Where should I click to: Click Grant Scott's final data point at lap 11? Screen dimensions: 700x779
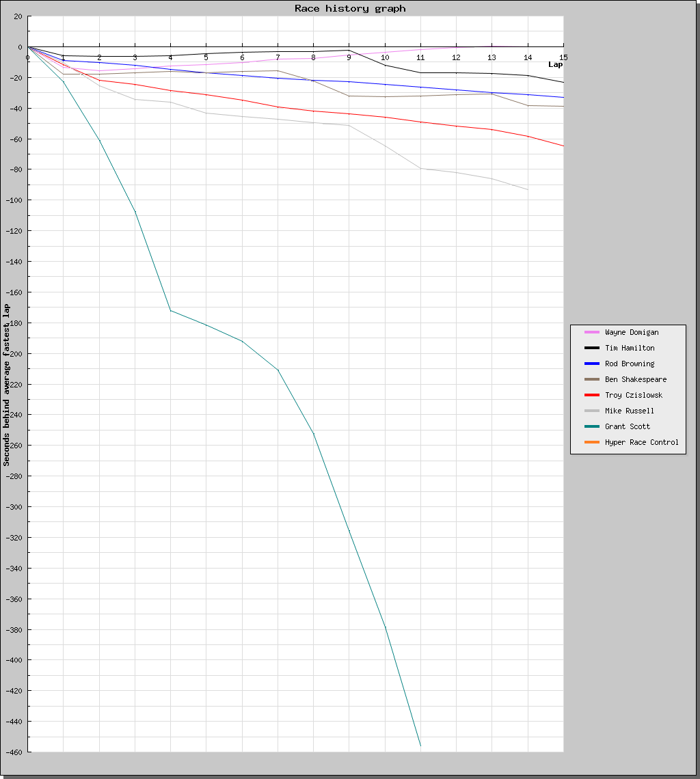[x=420, y=746]
